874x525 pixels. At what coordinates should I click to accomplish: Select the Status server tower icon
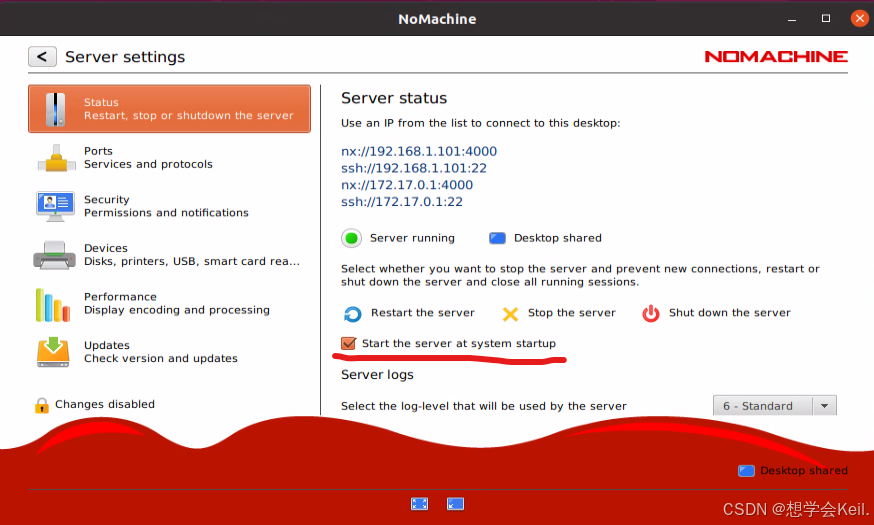pyautogui.click(x=55, y=109)
